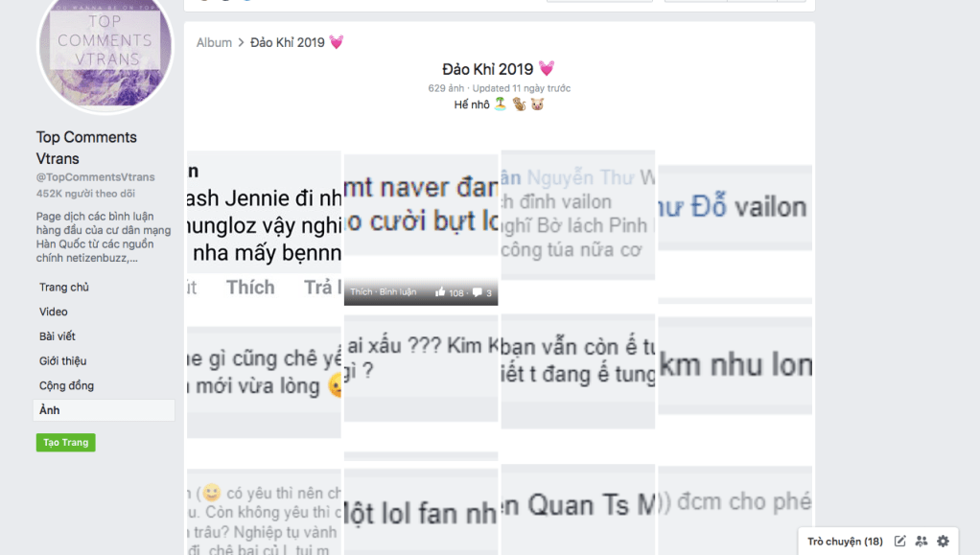Go to Bài viết section
Image resolution: width=980 pixels, height=555 pixels.
tap(58, 336)
